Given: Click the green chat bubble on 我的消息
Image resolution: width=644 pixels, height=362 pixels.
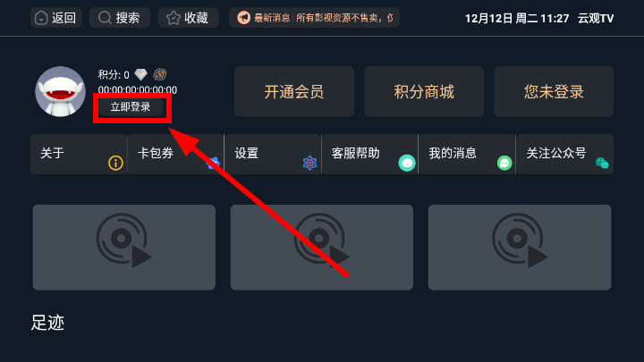Looking at the screenshot, I should [x=504, y=163].
